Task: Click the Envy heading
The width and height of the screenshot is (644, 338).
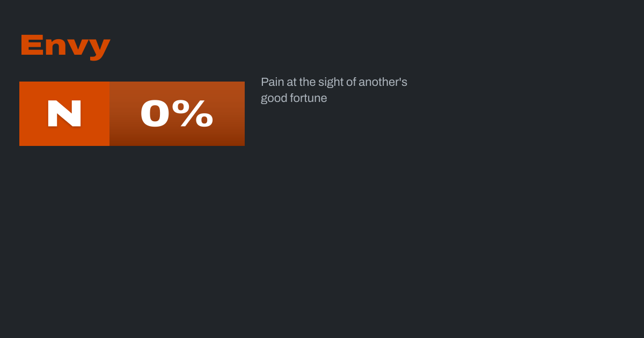Action: point(65,46)
